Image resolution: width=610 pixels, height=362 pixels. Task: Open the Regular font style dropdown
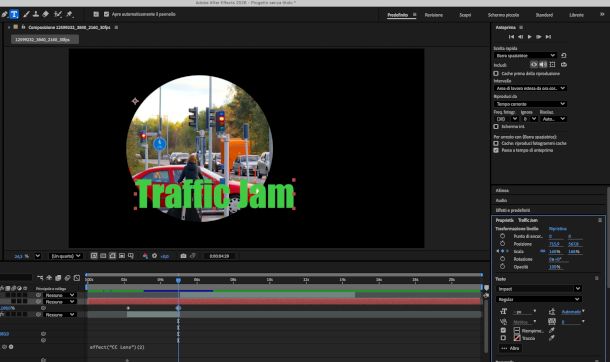pyautogui.click(x=538, y=299)
